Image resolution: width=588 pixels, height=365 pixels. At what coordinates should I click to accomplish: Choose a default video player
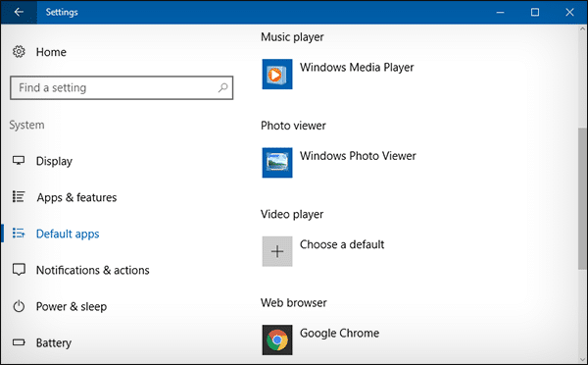coord(342,245)
